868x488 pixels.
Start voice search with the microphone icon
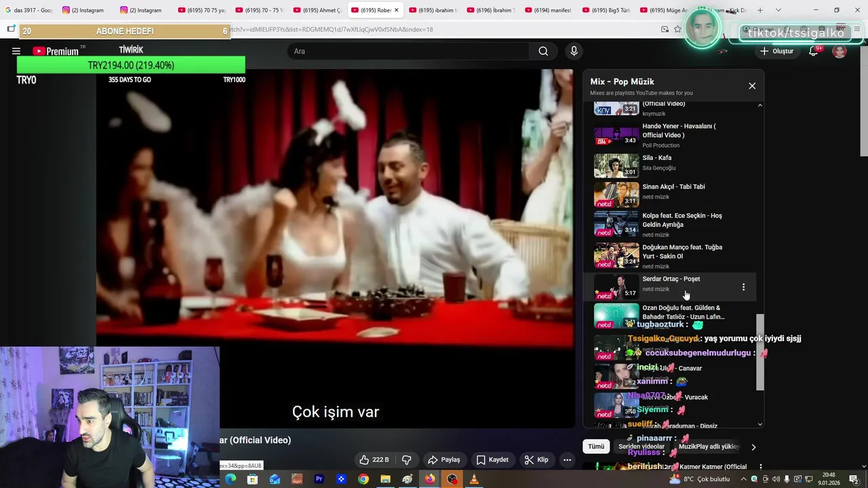coord(574,51)
